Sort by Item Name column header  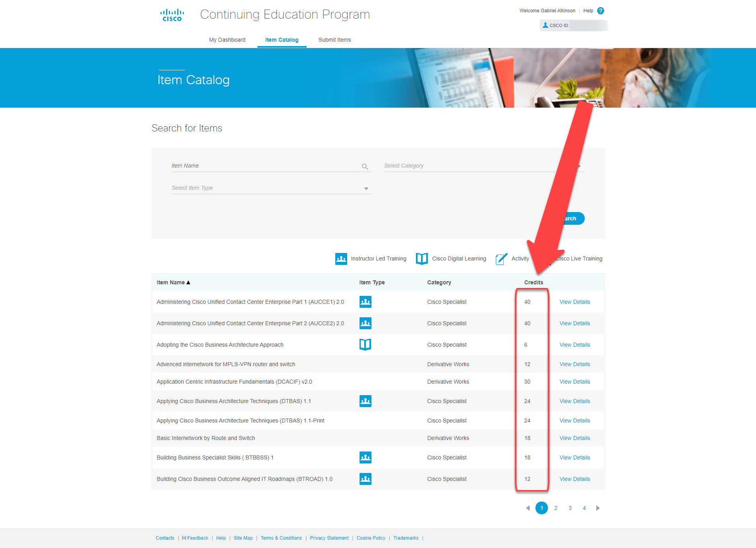click(x=174, y=282)
